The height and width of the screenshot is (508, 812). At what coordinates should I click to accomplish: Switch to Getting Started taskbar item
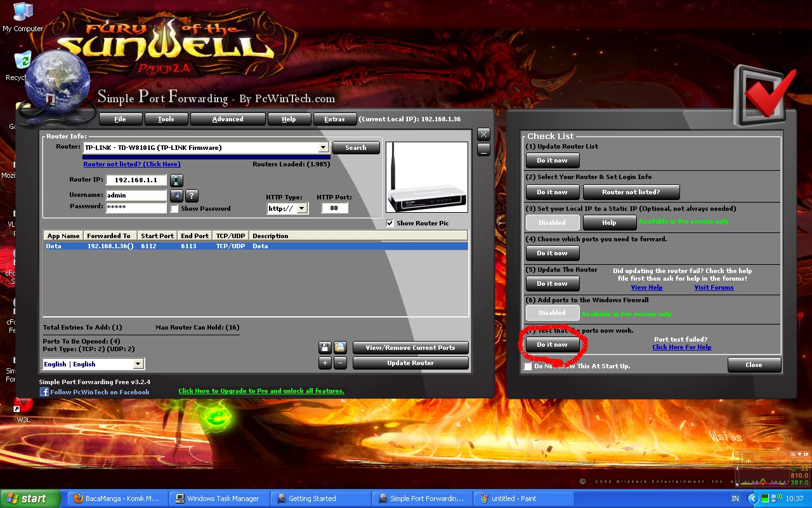pyautogui.click(x=321, y=498)
